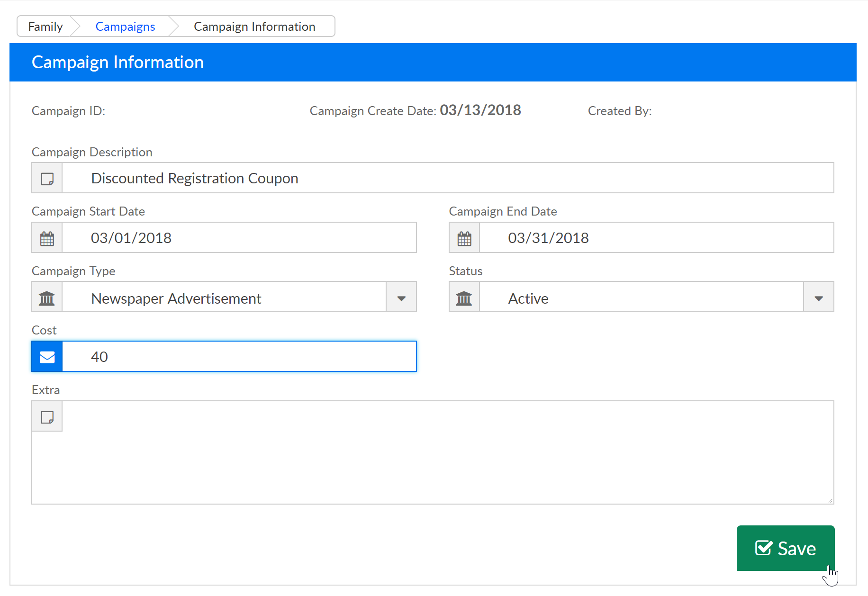Click the Campaign Information panel header title
This screenshot has height=596, width=868.
pyautogui.click(x=118, y=63)
